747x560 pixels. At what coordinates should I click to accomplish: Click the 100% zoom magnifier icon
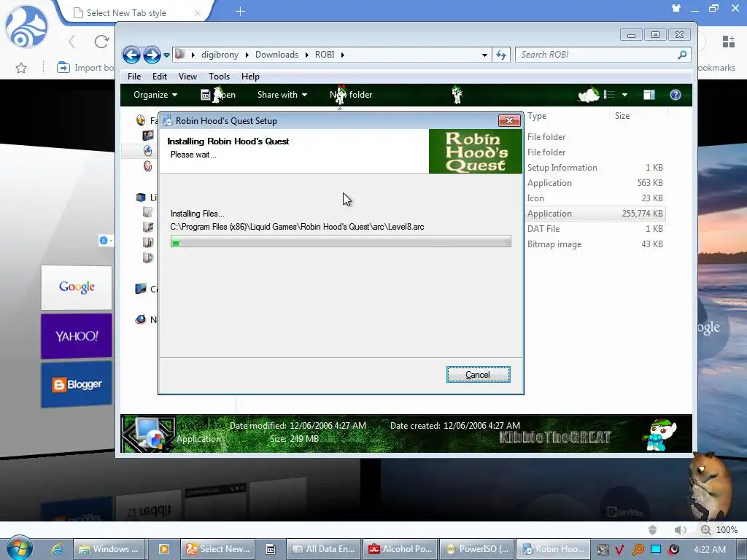tap(705, 530)
